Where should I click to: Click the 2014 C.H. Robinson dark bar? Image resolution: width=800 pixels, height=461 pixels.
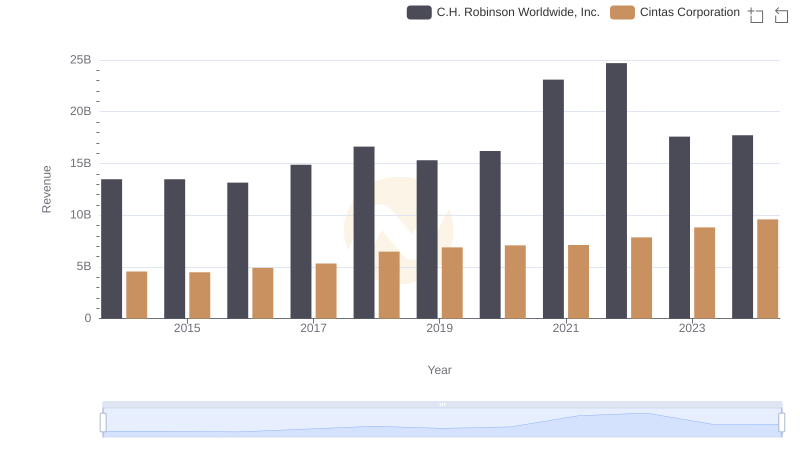(x=111, y=249)
